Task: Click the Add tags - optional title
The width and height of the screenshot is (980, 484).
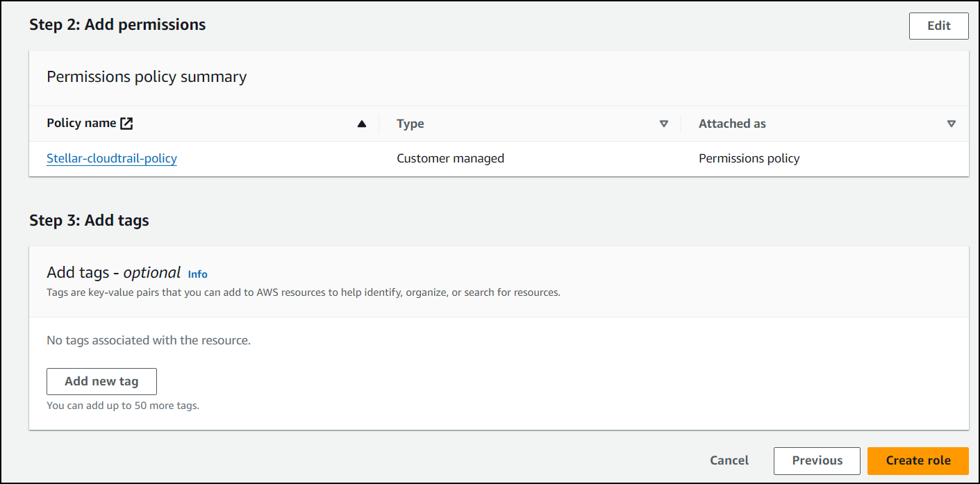Action: pyautogui.click(x=113, y=273)
